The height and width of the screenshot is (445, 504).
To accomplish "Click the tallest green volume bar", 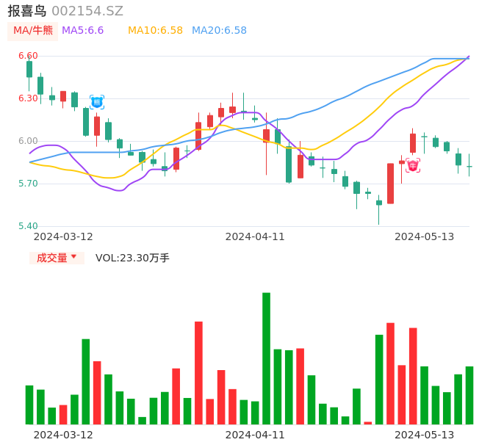I will point(266,358).
